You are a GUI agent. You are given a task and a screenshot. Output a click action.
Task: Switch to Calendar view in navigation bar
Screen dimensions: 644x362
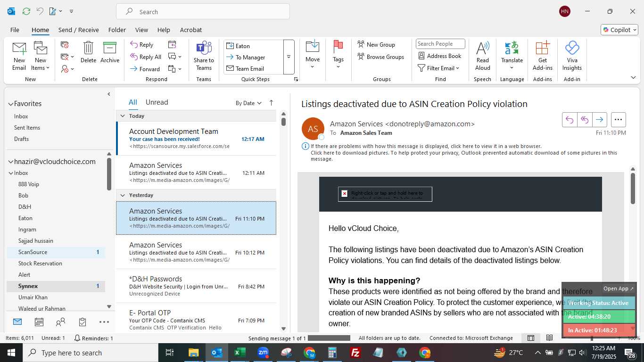pos(39,322)
